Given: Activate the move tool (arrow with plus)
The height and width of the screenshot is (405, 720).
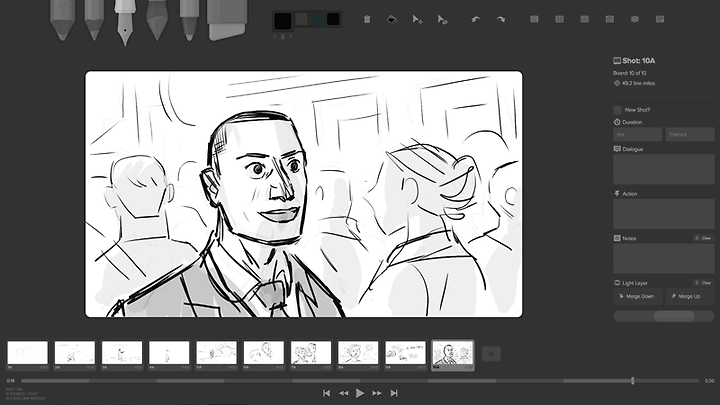Looking at the screenshot, I should click(x=417, y=19).
